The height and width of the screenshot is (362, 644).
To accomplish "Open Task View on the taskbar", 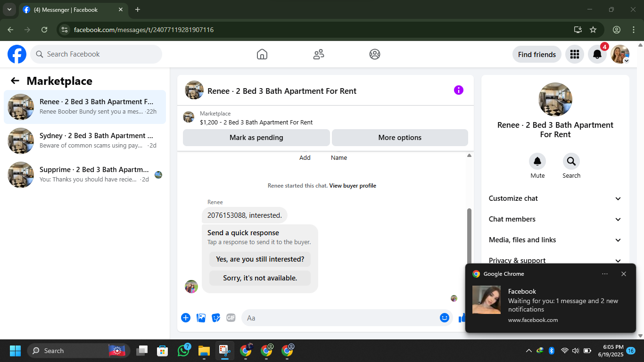I will tap(142, 351).
